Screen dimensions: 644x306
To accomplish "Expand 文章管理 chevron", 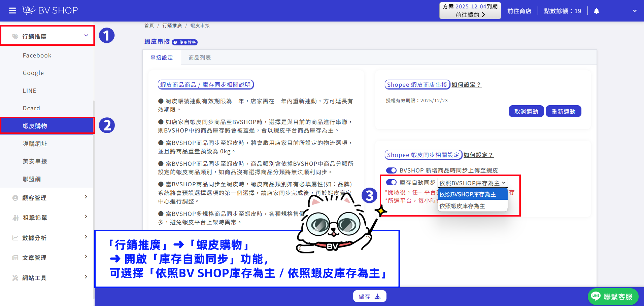I will [x=86, y=257].
